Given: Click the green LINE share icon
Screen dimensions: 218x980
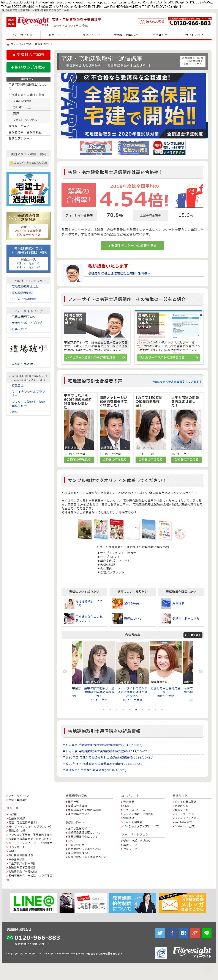Looking at the screenshot, I should 207,933.
